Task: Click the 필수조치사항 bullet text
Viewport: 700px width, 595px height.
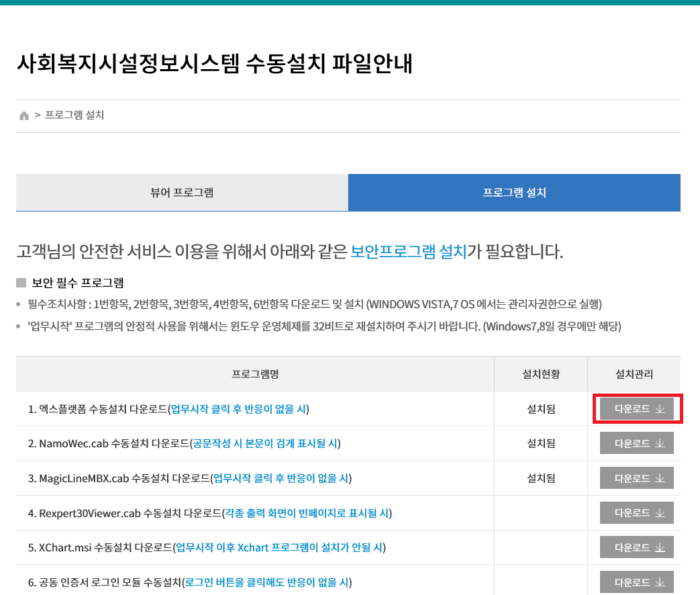Action: pos(315,304)
